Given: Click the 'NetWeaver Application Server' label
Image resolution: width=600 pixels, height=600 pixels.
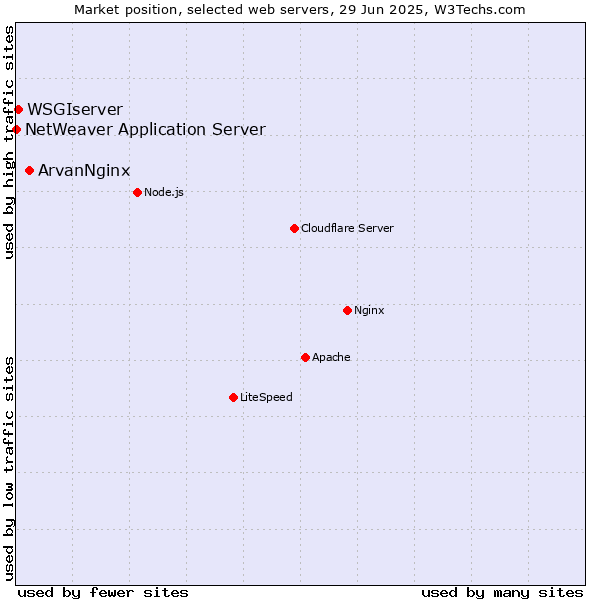Looking at the screenshot, I should [x=145, y=129].
